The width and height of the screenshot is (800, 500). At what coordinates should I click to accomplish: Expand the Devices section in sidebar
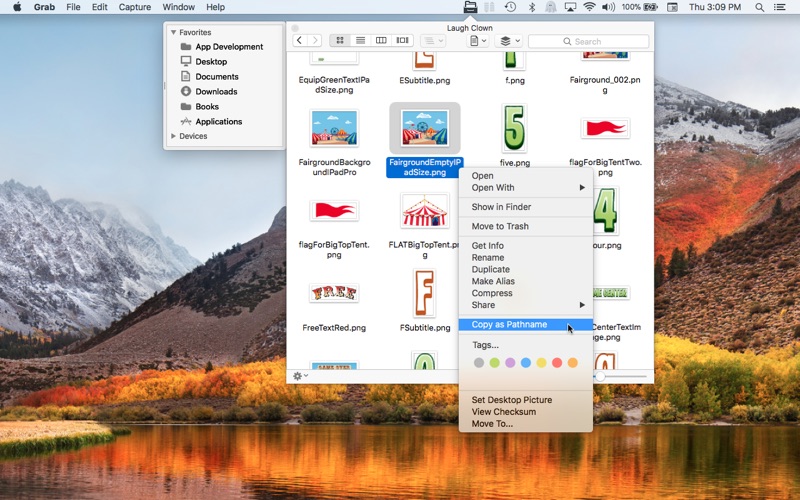[173, 136]
